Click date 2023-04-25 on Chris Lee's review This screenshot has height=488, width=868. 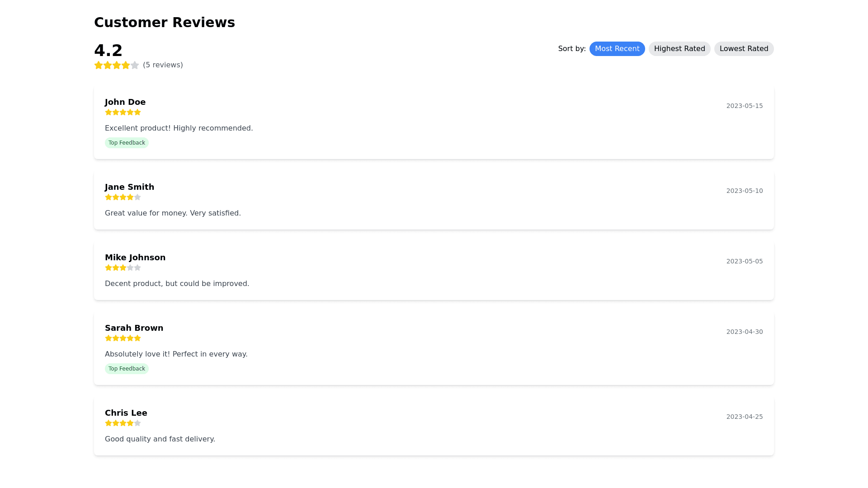click(744, 417)
